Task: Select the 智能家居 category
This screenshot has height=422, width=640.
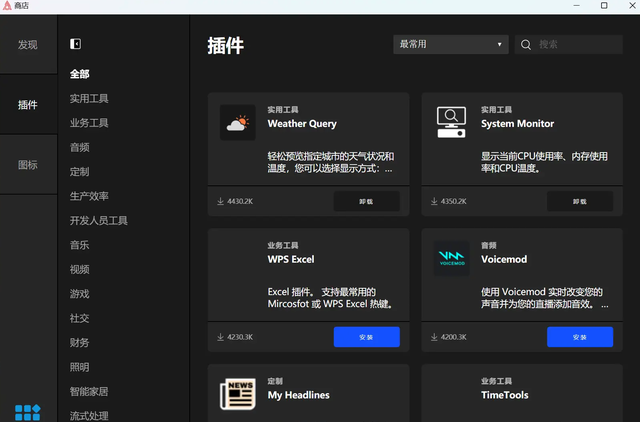Action: (89, 392)
